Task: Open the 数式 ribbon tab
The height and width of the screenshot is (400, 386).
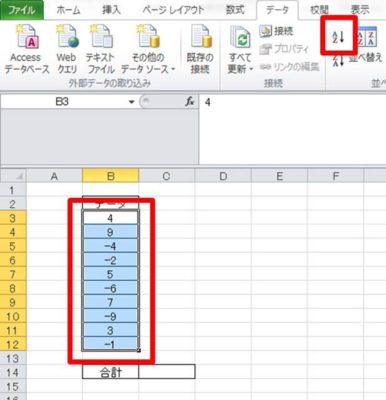Action: [x=235, y=10]
